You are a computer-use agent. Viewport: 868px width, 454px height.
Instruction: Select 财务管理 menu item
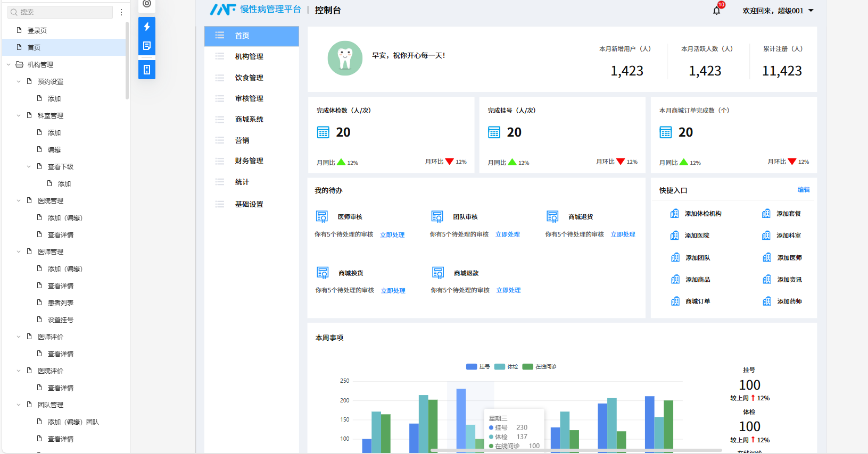pyautogui.click(x=249, y=161)
